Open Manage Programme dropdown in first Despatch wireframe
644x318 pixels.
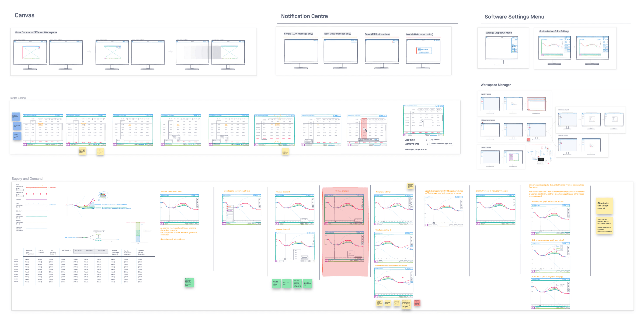31,145
